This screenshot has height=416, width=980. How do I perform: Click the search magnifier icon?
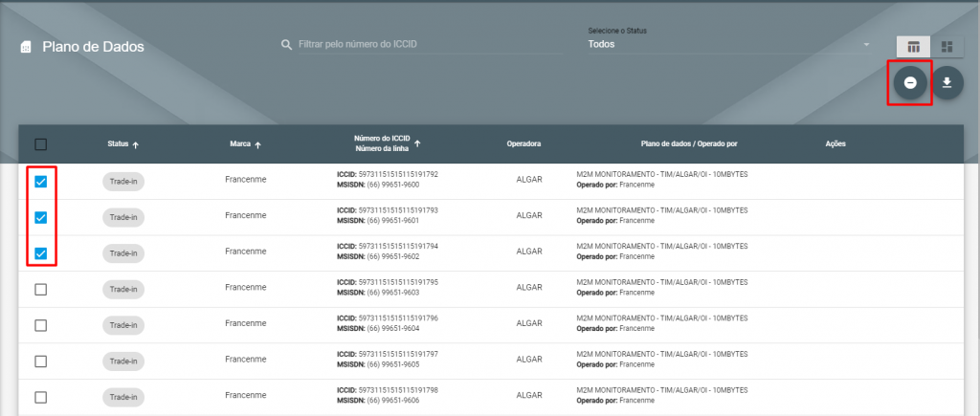point(287,45)
